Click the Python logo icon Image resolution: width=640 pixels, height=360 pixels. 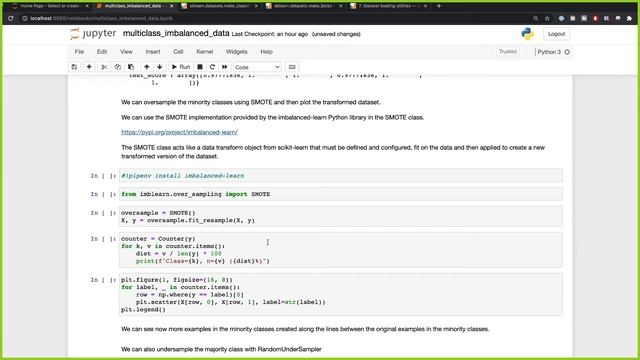point(527,34)
